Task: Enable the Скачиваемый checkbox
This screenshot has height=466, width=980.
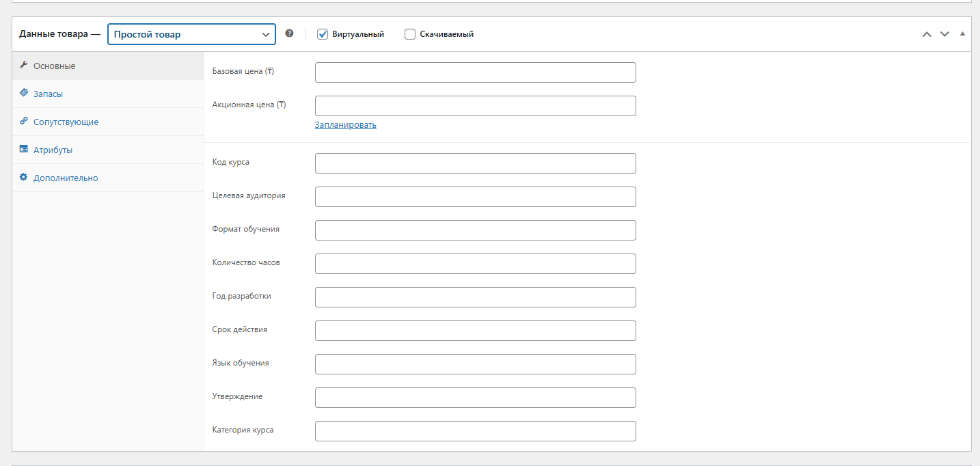Action: (x=410, y=34)
